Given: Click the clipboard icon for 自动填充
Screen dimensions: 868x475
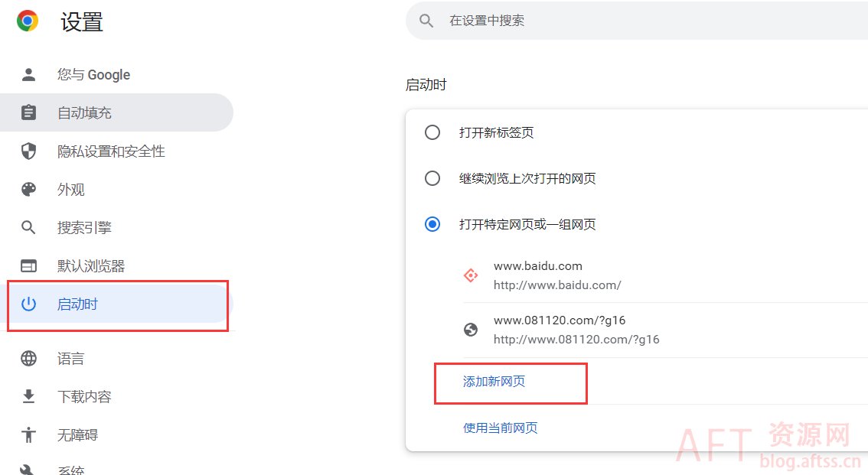Looking at the screenshot, I should tap(28, 113).
